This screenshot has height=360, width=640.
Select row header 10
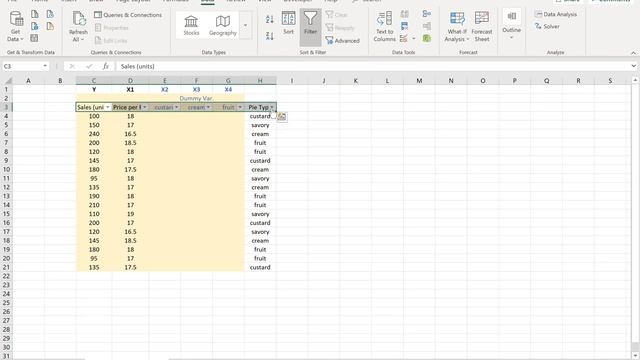(x=6, y=169)
